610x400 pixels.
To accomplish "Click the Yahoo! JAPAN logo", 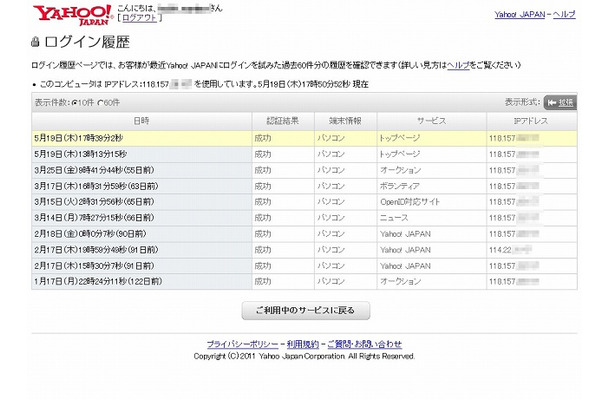I will (73, 15).
